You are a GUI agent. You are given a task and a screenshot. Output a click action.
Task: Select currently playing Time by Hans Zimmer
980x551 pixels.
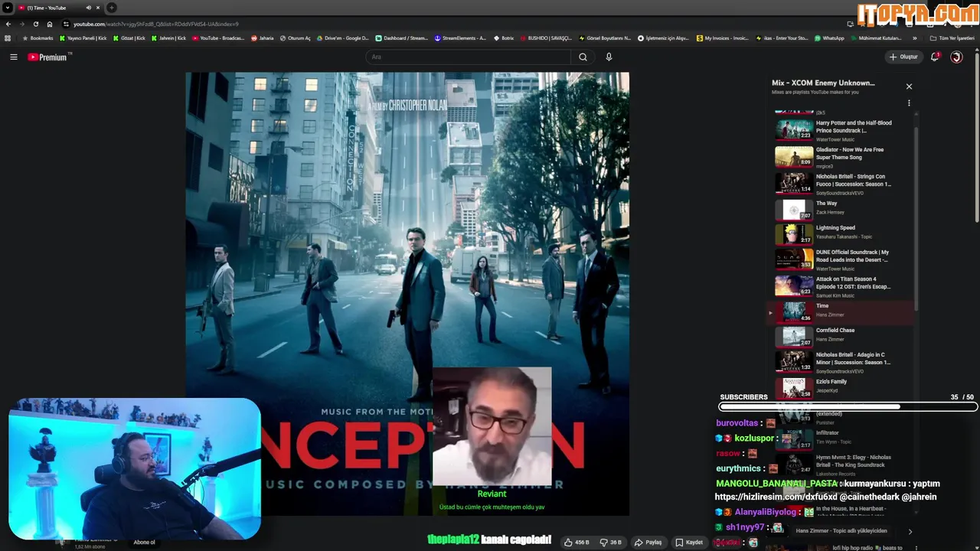point(840,311)
